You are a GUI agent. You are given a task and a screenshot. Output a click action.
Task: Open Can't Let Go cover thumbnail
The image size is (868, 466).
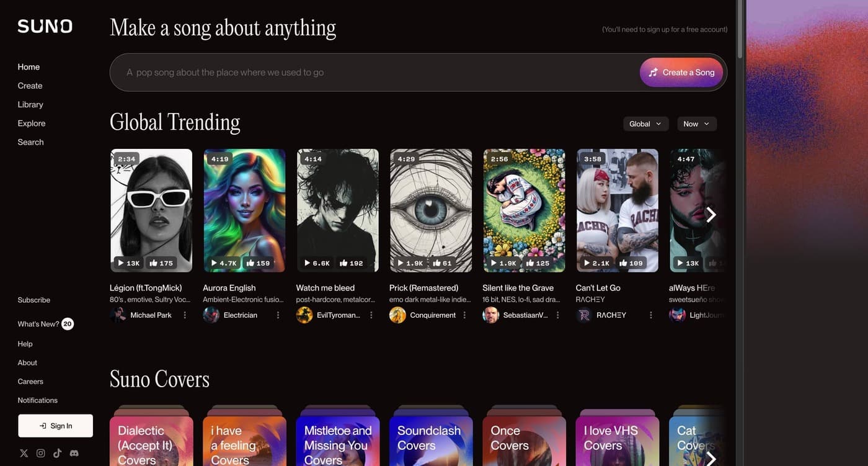point(618,210)
